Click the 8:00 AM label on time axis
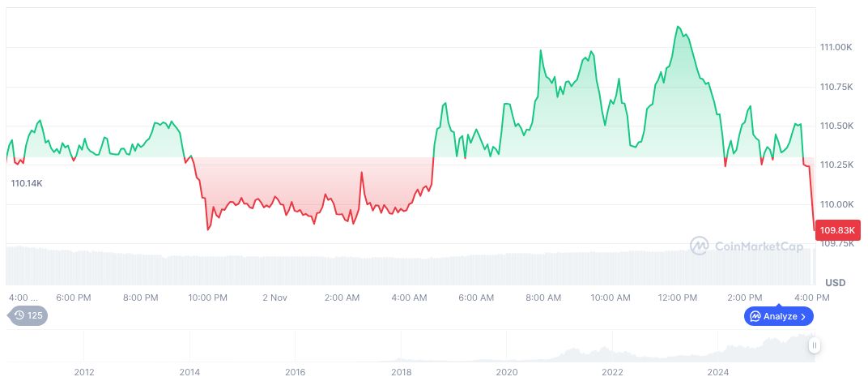 pos(543,298)
